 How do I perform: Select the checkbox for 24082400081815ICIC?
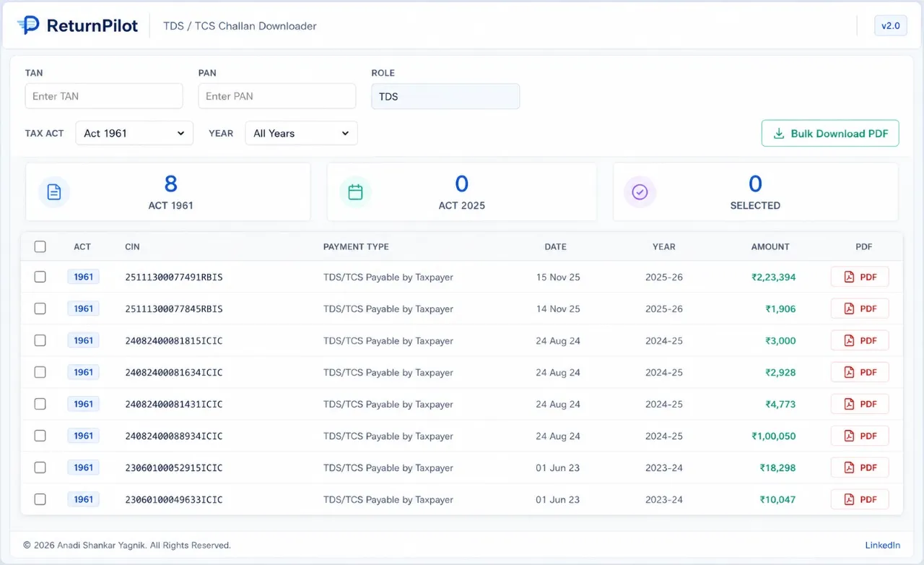click(40, 340)
